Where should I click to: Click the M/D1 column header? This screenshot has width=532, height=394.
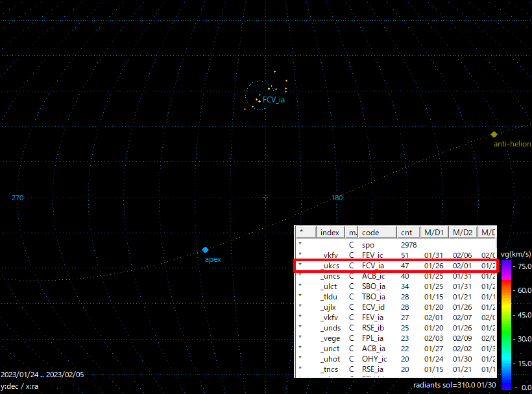pos(435,231)
